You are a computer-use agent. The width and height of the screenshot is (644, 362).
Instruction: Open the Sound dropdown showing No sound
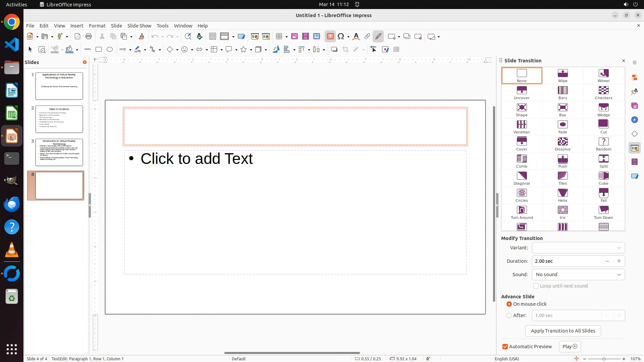[578, 275]
